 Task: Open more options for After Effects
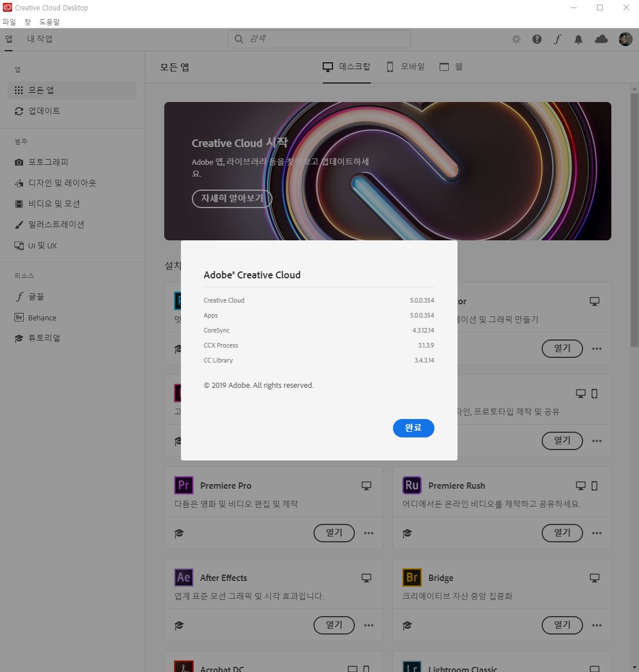click(x=369, y=625)
